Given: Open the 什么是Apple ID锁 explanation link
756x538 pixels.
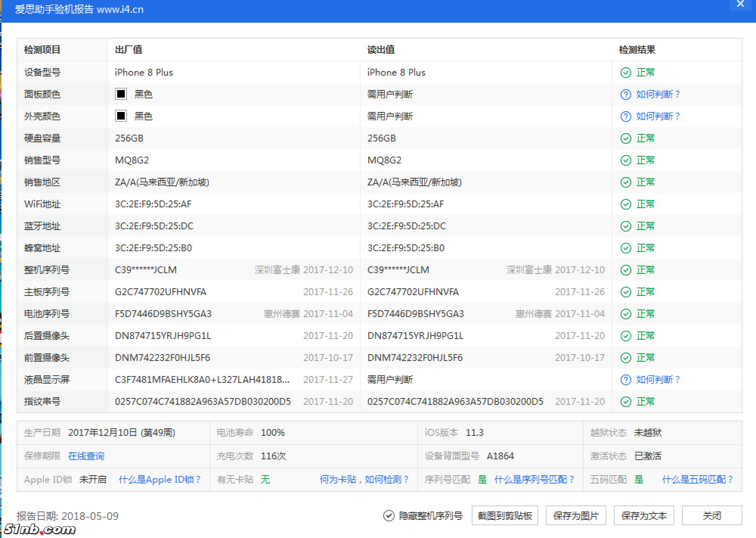Looking at the screenshot, I should point(160,479).
